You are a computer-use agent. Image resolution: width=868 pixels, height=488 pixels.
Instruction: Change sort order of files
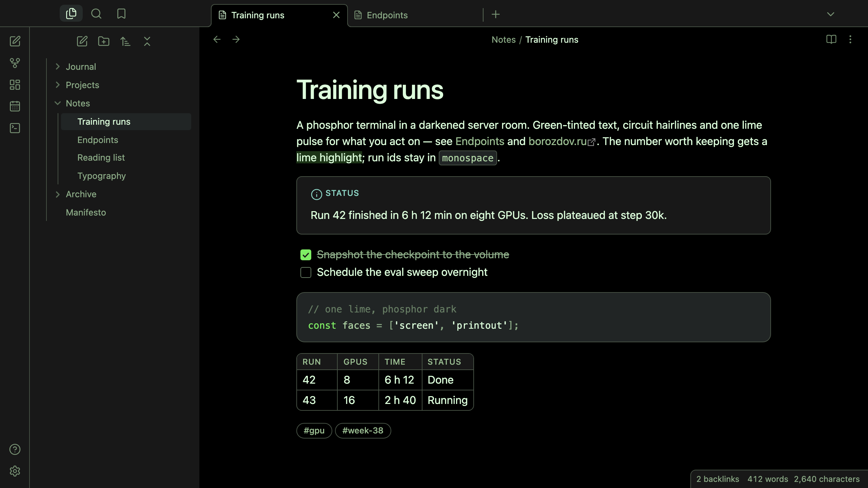[x=125, y=41]
